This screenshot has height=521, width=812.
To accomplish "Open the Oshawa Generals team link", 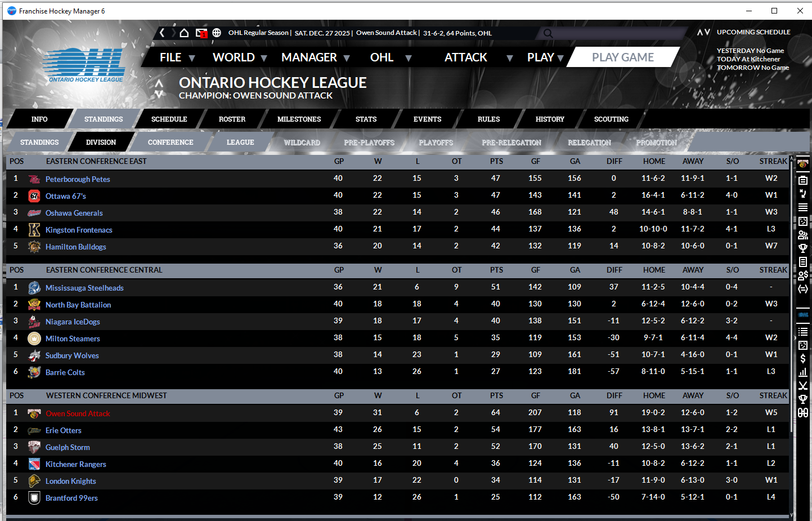I will point(74,213).
